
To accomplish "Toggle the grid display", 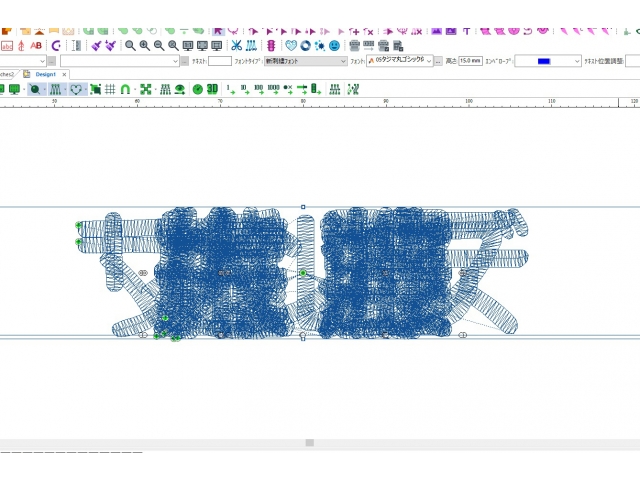I will 110,89.
